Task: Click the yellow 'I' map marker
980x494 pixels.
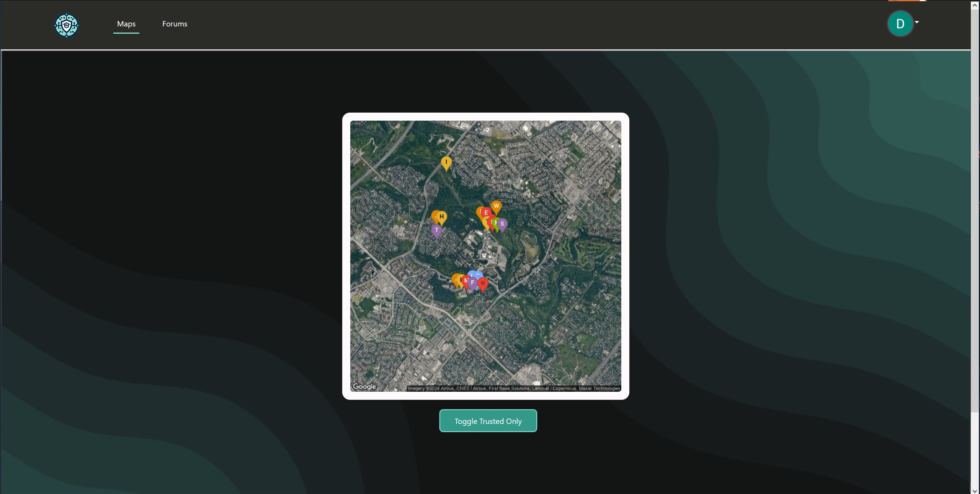Action: (x=446, y=162)
